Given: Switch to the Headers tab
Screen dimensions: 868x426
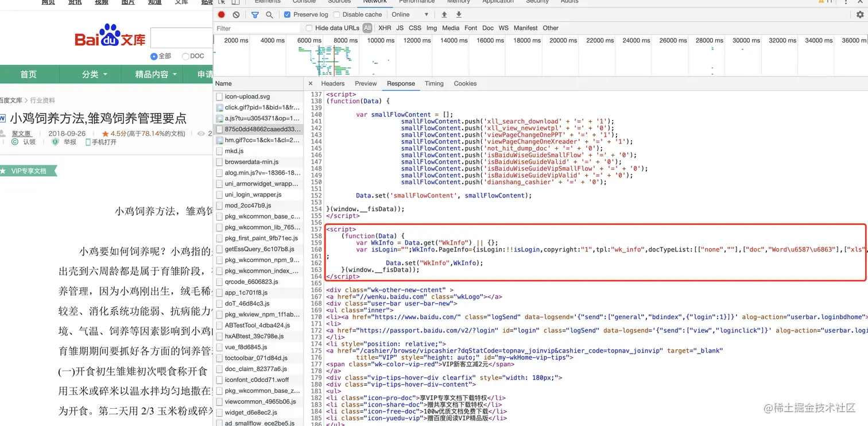Looking at the screenshot, I should (333, 83).
